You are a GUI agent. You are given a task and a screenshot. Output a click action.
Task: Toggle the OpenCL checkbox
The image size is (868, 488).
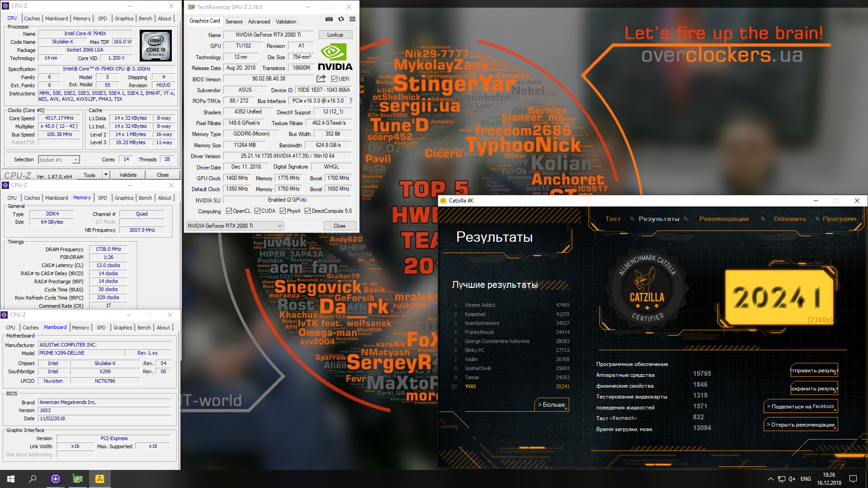pos(229,211)
